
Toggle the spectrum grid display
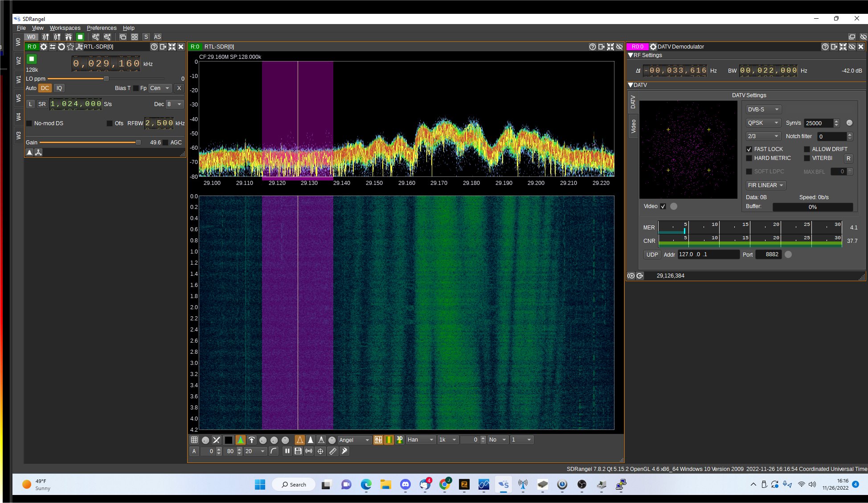194,440
